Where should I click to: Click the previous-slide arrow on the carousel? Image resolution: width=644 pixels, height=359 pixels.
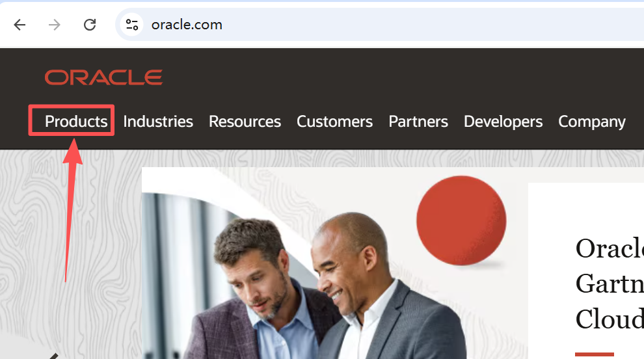(x=54, y=356)
